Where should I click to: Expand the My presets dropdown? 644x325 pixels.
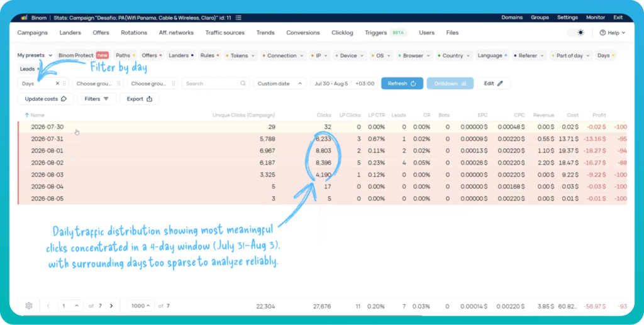(35, 55)
